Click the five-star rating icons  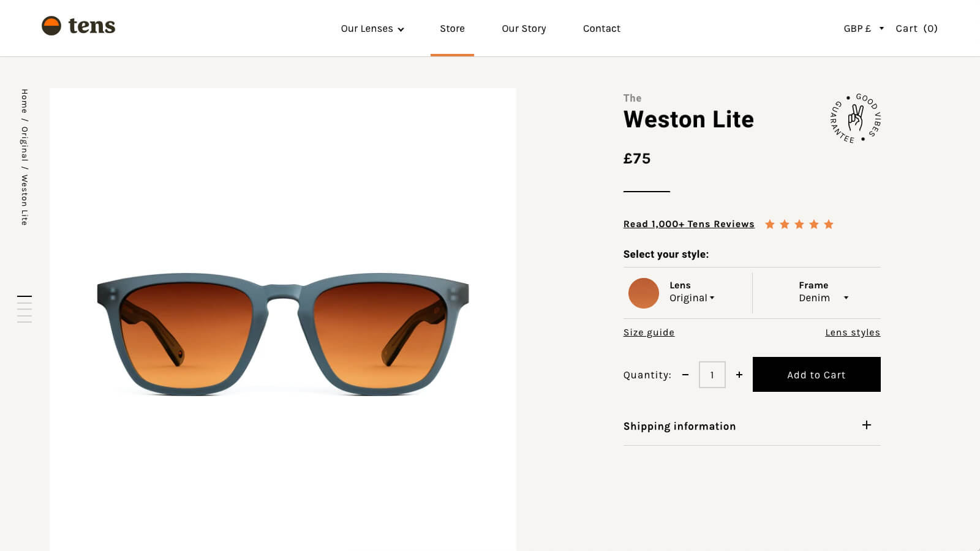click(x=799, y=224)
